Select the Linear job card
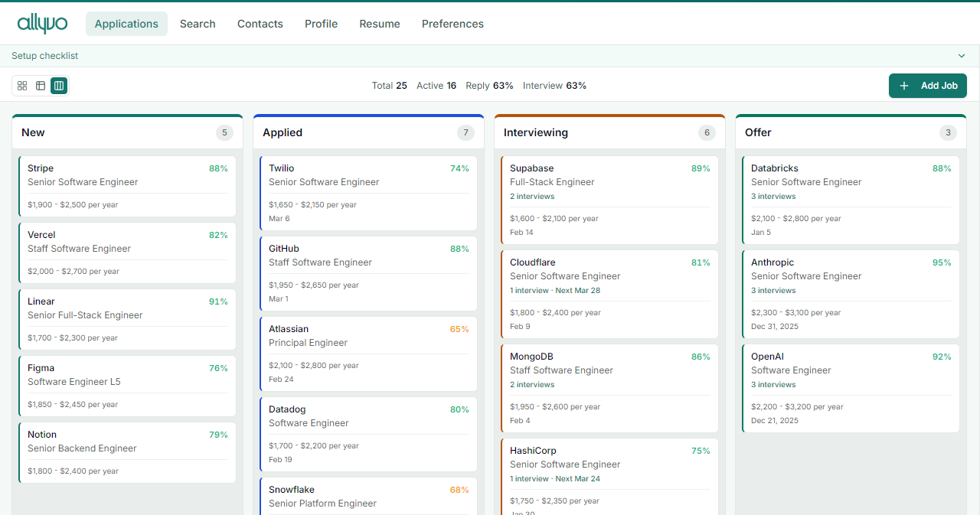This screenshot has width=980, height=515. (127, 319)
